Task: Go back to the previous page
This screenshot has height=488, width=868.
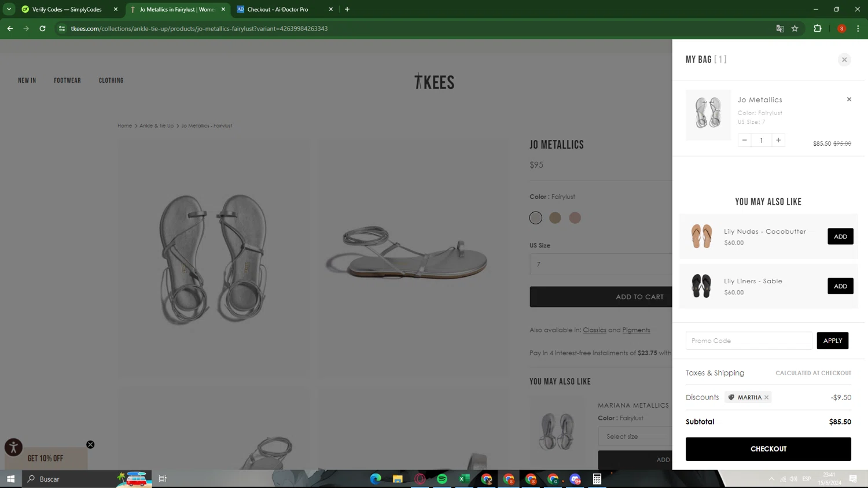Action: [x=10, y=28]
